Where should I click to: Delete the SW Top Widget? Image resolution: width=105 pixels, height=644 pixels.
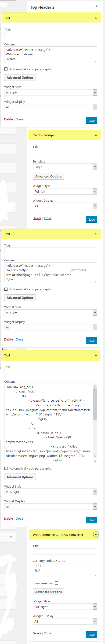click(x=37, y=218)
